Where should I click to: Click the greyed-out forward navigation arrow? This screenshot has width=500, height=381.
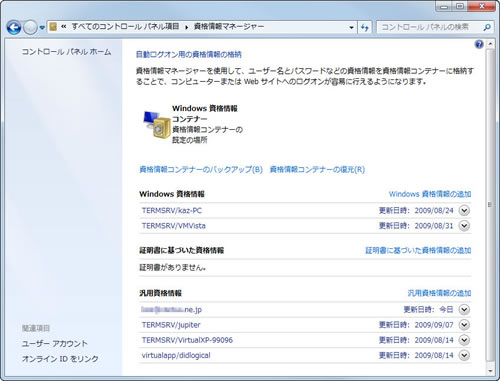coord(30,27)
